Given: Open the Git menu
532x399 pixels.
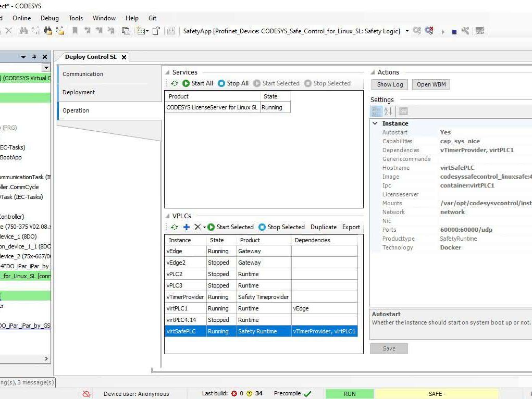Looking at the screenshot, I should [152, 18].
